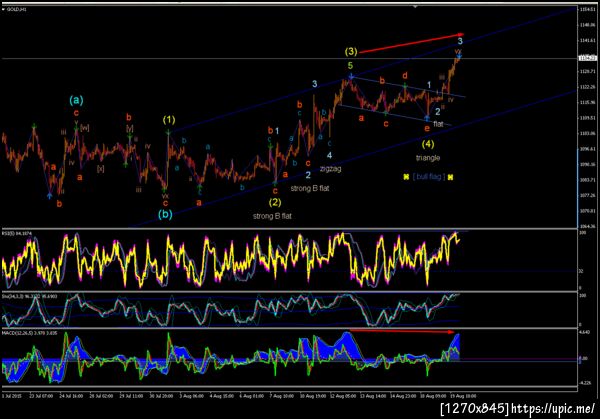Screen dimensions: 600x419
Task: Select the red arrow trendline above (3)
Action: [412, 43]
